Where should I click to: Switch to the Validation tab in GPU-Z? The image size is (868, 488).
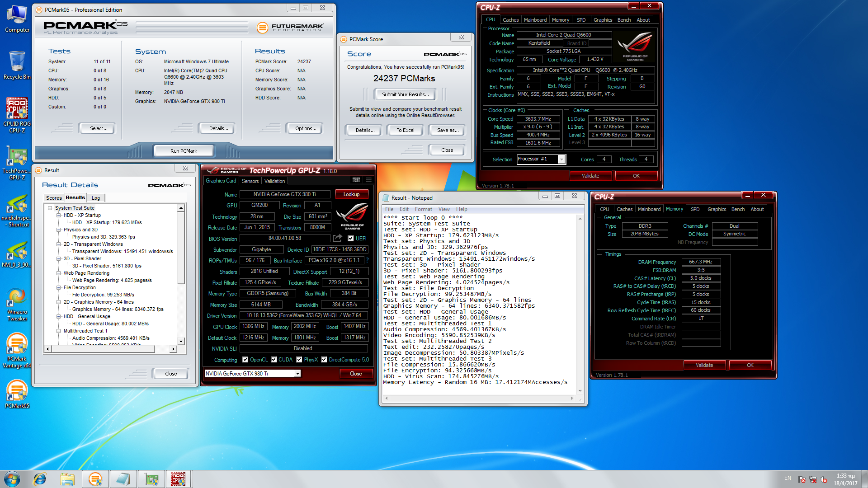click(274, 181)
